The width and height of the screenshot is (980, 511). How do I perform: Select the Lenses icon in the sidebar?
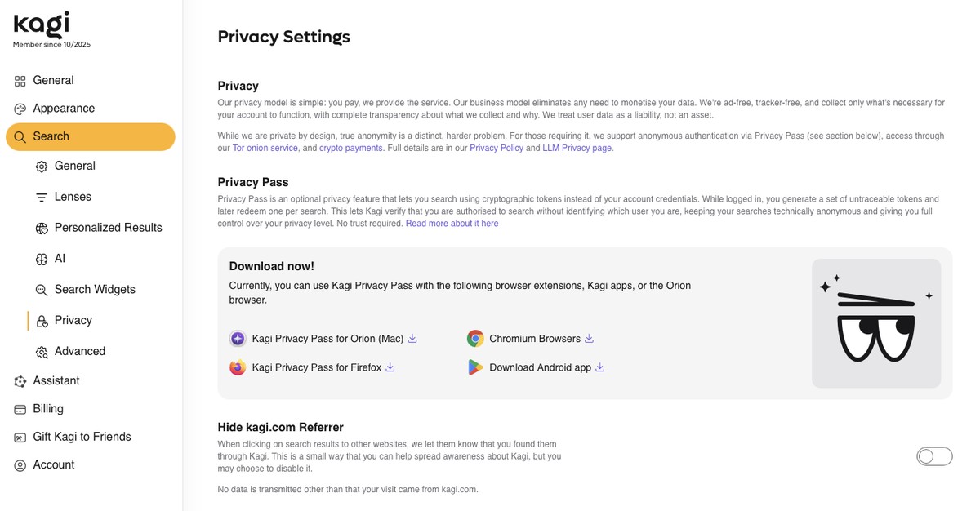pyautogui.click(x=41, y=197)
